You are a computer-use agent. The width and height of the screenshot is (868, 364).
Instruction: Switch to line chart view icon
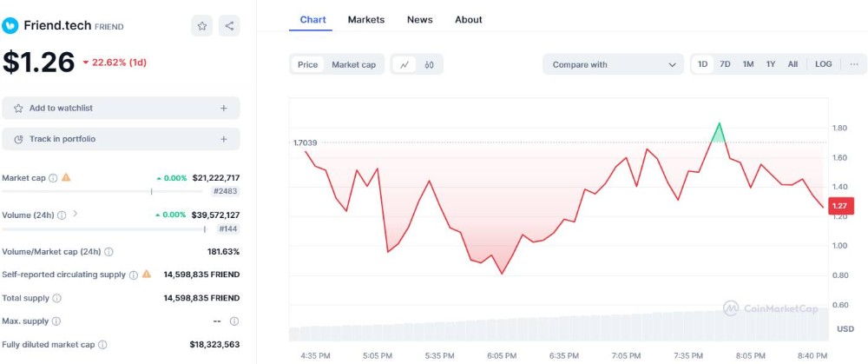click(404, 65)
